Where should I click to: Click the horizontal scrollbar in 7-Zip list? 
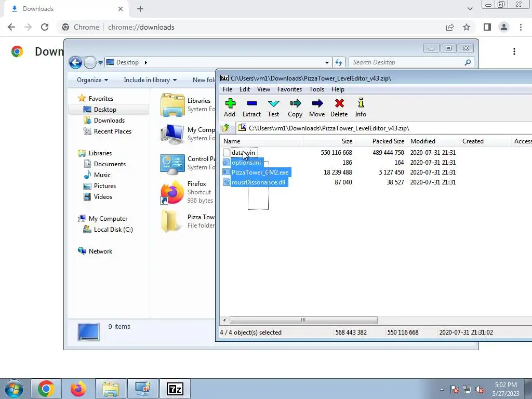(x=303, y=320)
